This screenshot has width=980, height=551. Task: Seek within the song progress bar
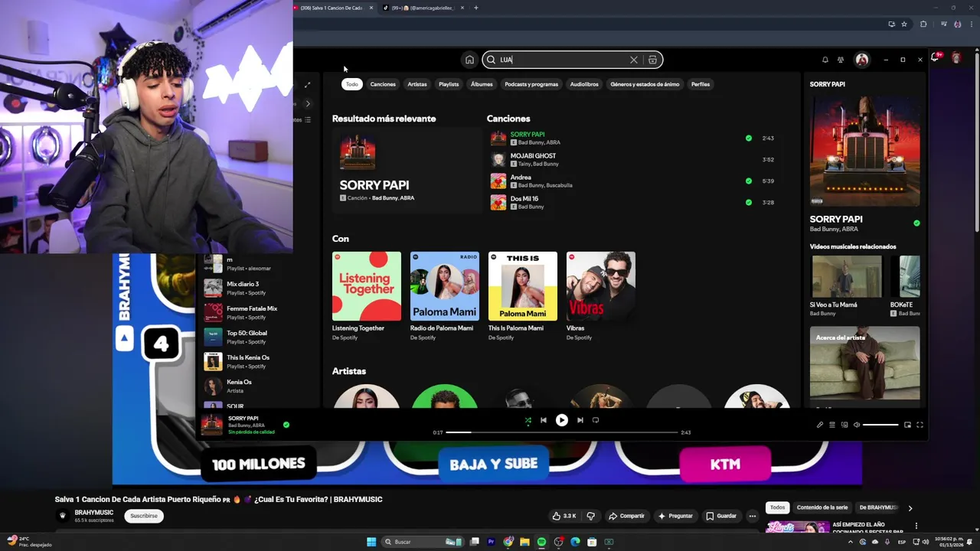[x=562, y=432]
